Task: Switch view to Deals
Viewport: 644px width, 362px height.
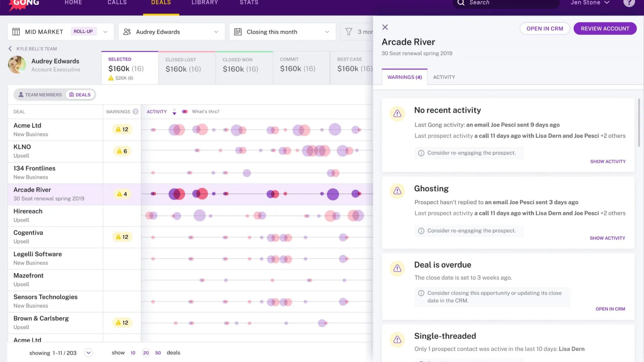Action: point(80,95)
